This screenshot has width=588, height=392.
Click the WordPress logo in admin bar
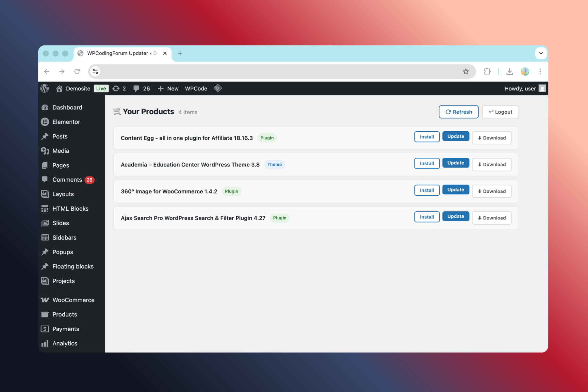45,89
